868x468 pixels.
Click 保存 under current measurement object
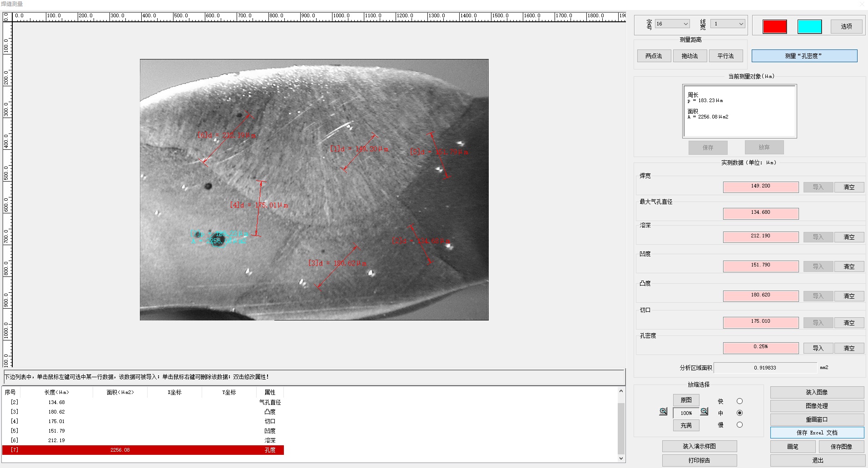click(x=708, y=148)
